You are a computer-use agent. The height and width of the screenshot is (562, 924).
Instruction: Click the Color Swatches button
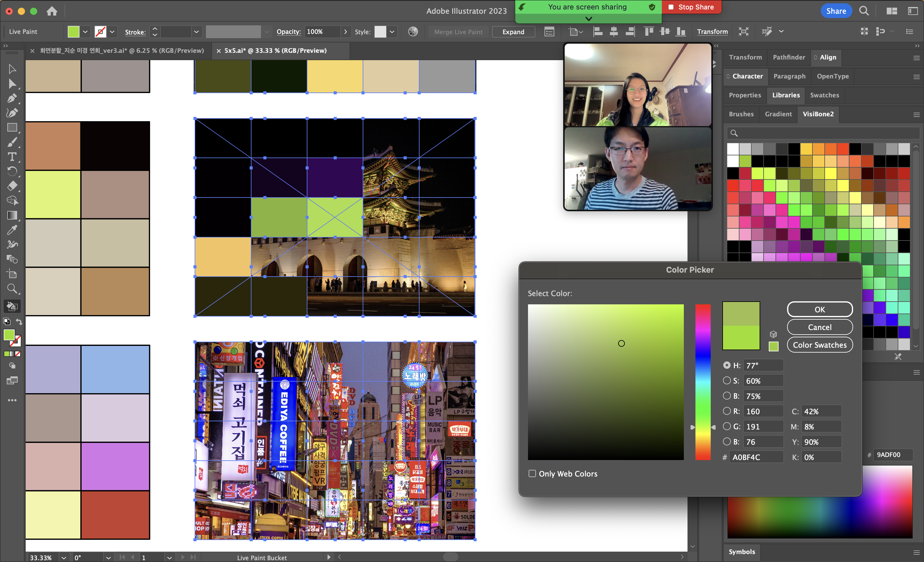[820, 345]
